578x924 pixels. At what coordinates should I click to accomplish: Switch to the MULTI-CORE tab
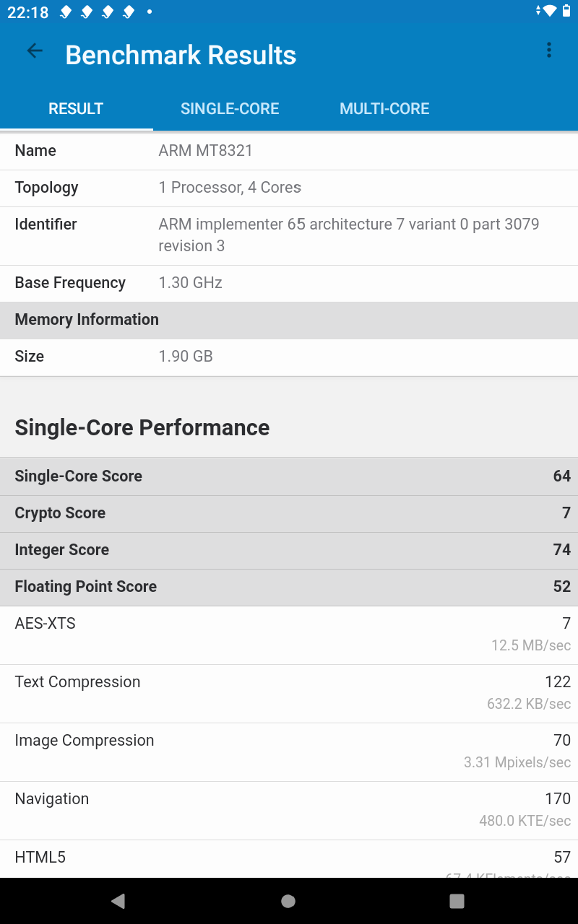(384, 109)
